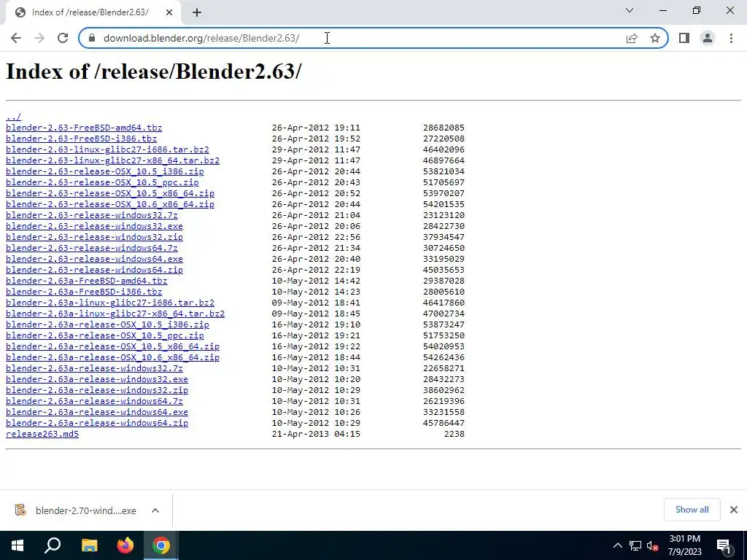Download blender-2.63-FreeBSD-i386.tbz
The height and width of the screenshot is (560, 747).
click(82, 139)
